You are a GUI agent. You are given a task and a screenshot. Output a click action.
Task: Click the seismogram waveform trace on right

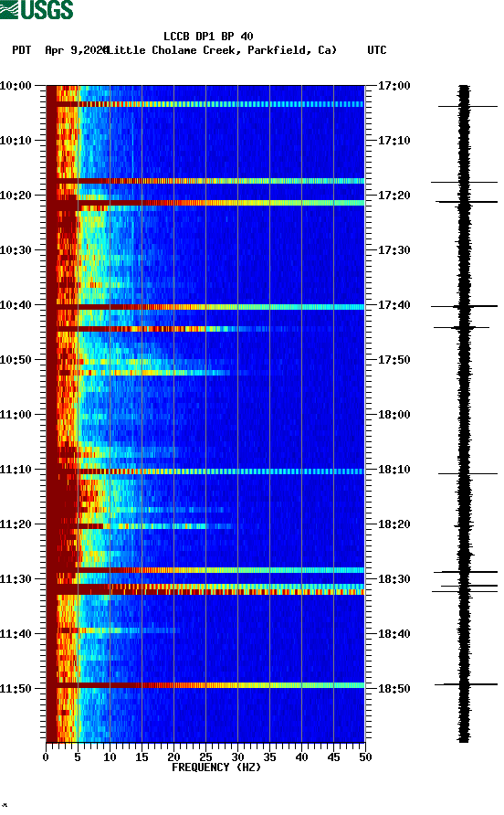point(464,413)
